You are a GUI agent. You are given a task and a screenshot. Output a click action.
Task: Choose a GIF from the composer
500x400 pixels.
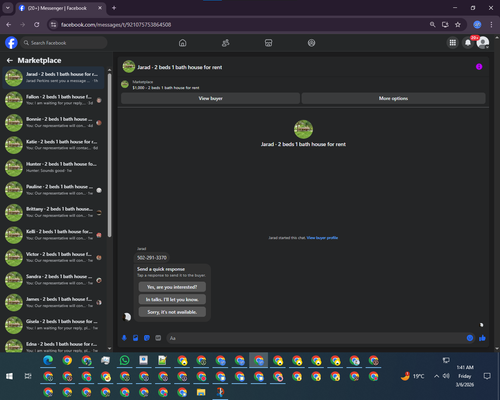point(158,338)
